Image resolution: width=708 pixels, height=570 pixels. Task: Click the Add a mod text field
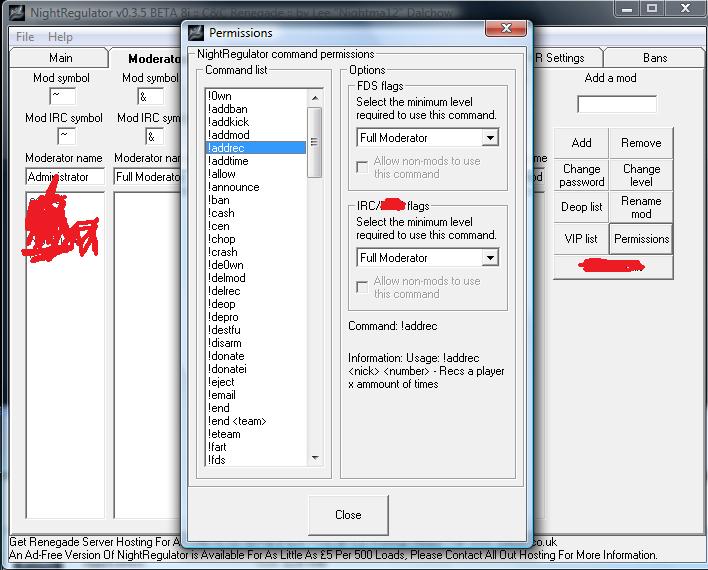pyautogui.click(x=617, y=104)
